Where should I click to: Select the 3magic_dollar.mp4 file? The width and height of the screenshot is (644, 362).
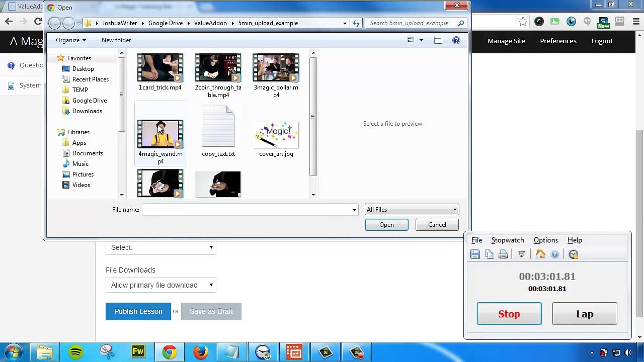[276, 75]
